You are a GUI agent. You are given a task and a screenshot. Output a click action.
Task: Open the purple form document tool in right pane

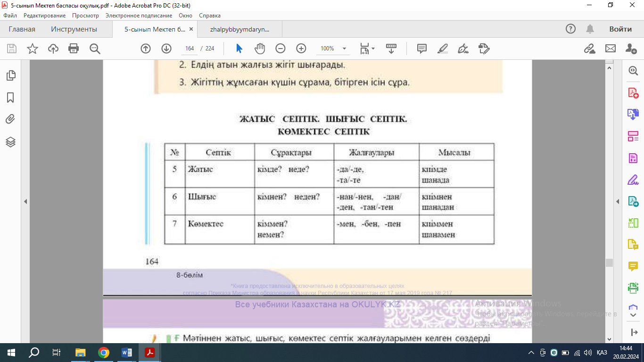pos(633,158)
